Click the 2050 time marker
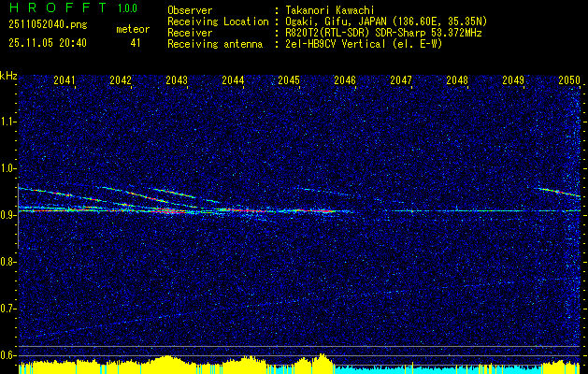Viewport: 588px width, 374px height. 569,80
